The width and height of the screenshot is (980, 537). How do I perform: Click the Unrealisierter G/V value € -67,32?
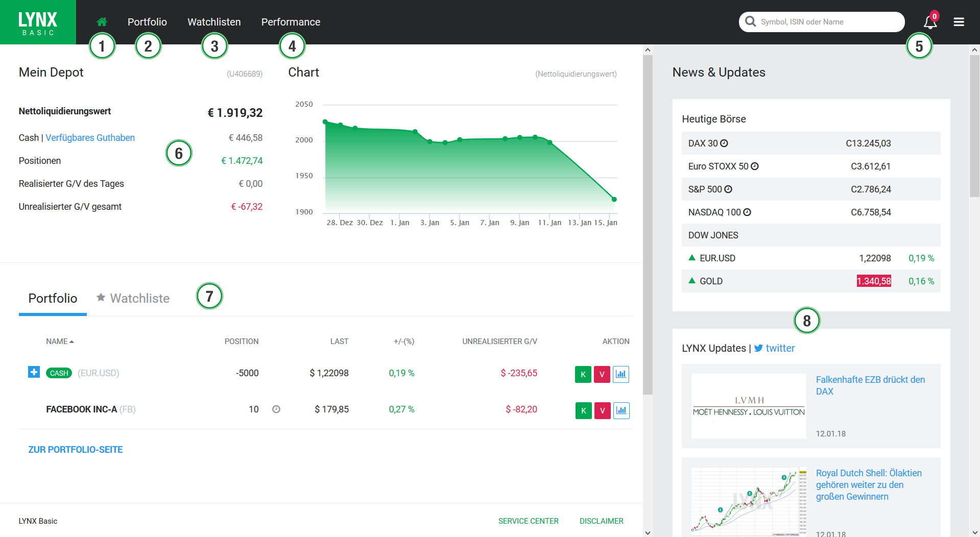[x=247, y=207]
